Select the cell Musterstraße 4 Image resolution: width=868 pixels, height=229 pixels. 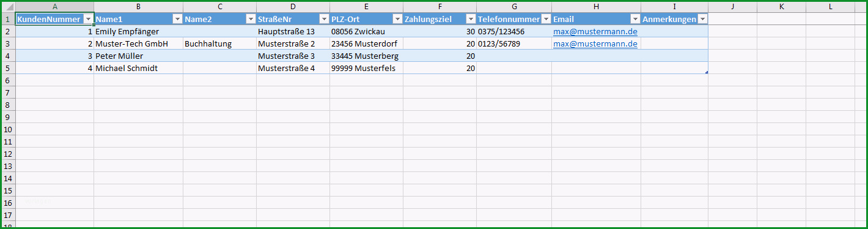293,68
